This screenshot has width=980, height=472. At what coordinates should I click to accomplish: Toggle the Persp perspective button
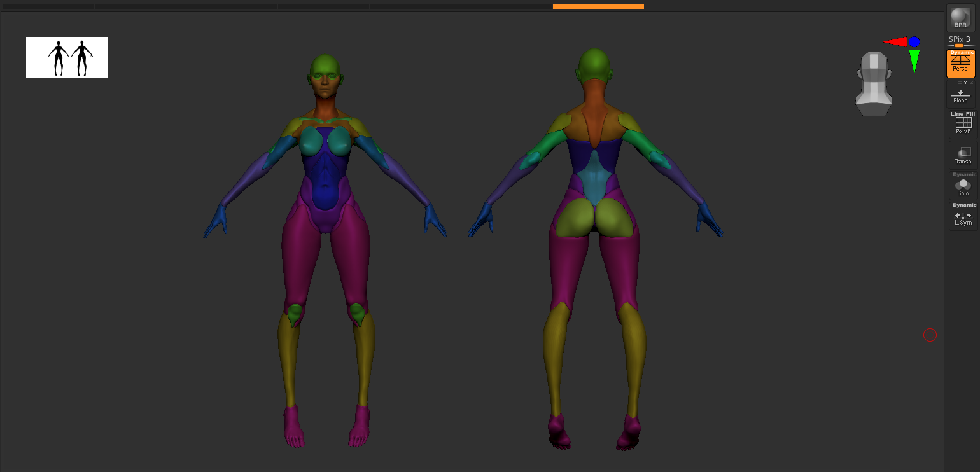tap(960, 64)
